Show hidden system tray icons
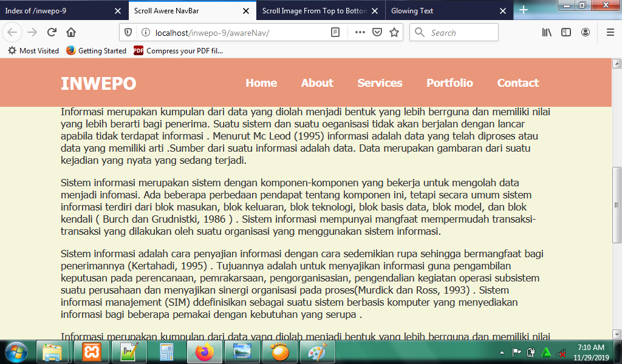Viewport: 622px width, 364px height. coord(502,352)
